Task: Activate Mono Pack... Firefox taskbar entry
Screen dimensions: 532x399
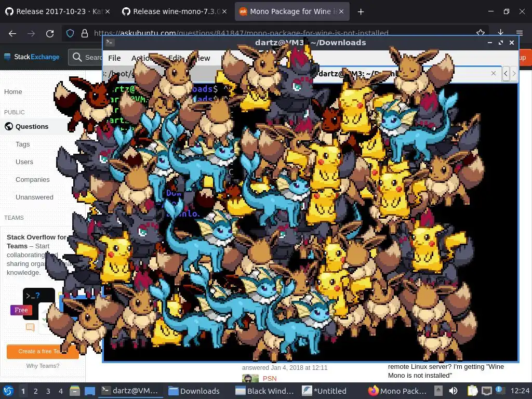Action: tap(397, 391)
